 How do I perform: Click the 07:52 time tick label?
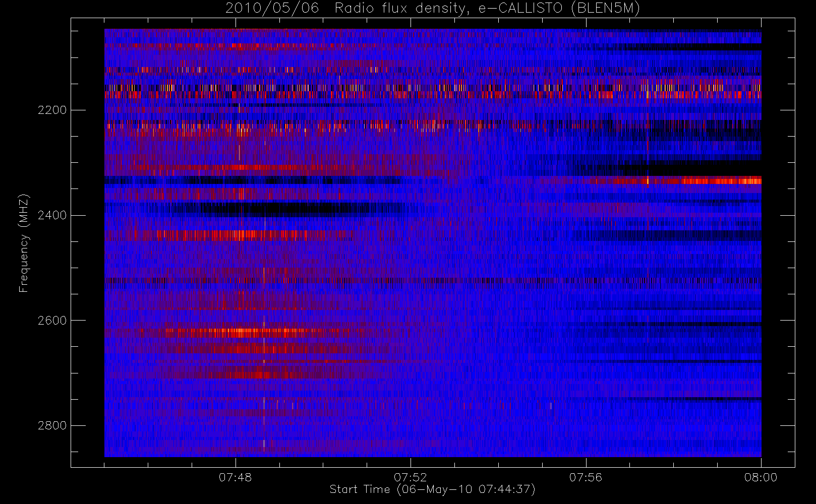[411, 477]
